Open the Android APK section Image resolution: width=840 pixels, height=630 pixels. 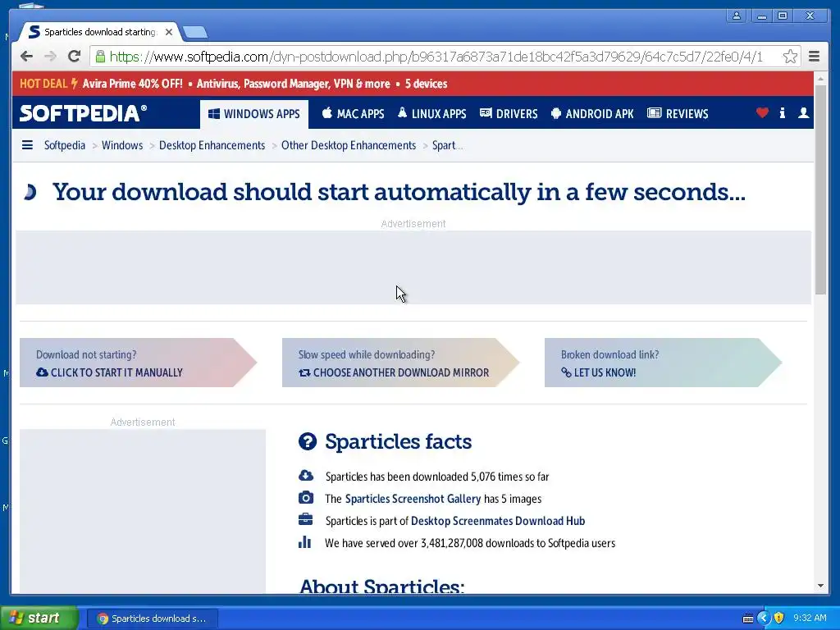[x=592, y=113]
